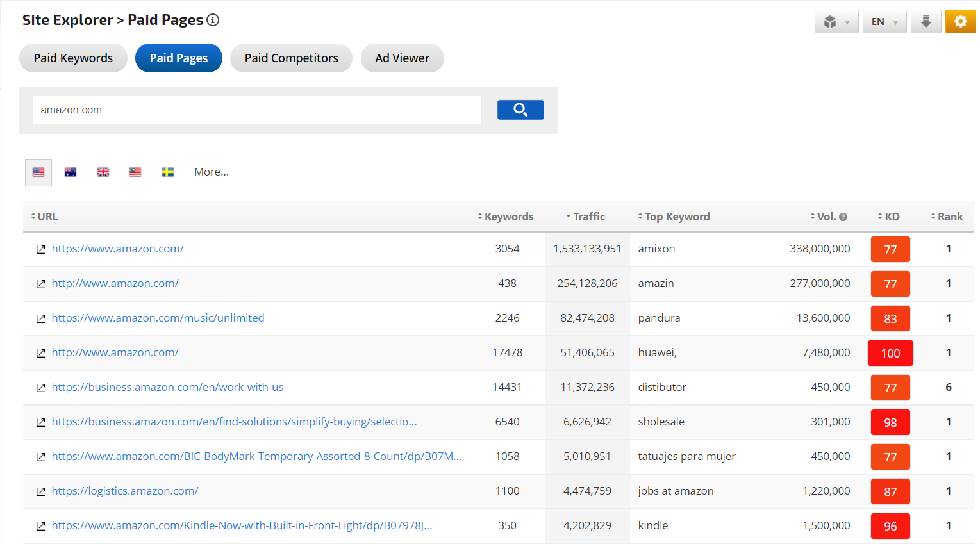
Task: Switch to the Australia flag database
Action: pos(71,172)
